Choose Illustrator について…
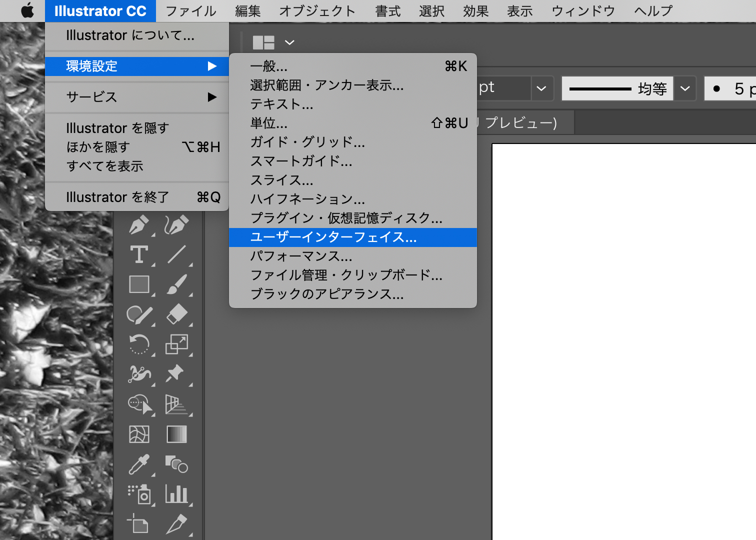Viewport: 756px width, 540px height. coord(137,35)
